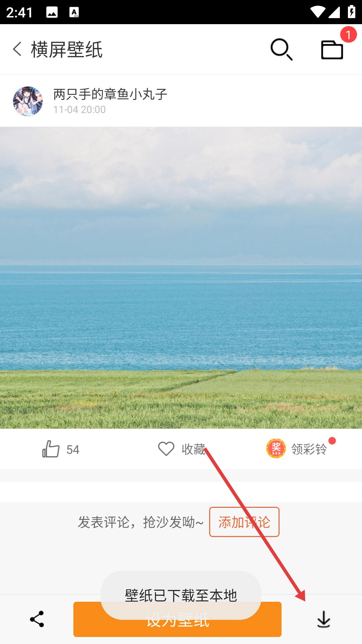
Task: Open the local folder icon with badge
Action: tap(332, 50)
